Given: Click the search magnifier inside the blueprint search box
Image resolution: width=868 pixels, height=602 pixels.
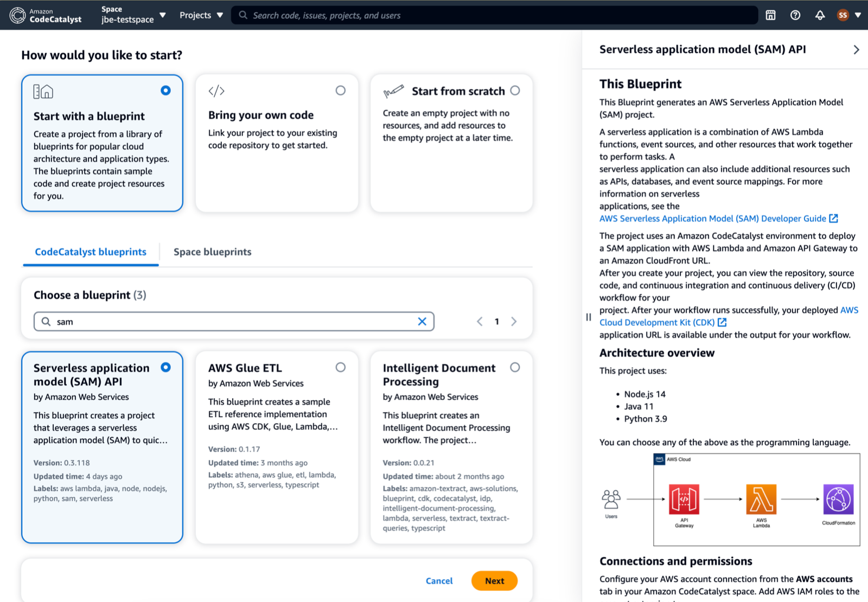Looking at the screenshot, I should (x=46, y=321).
